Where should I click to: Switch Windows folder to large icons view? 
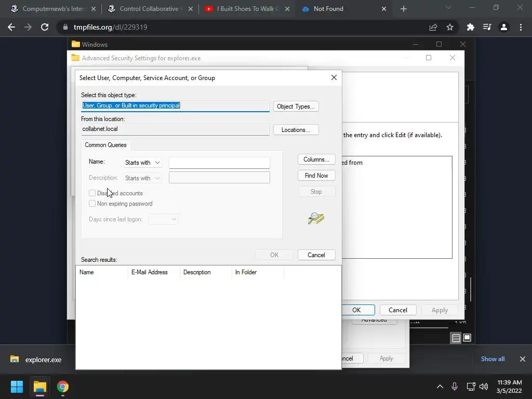point(467,338)
